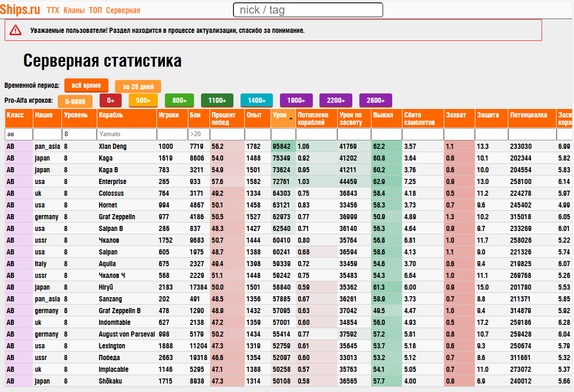Open the Ships.ru logo home link
This screenshot has height=392, width=574.
(21, 9)
